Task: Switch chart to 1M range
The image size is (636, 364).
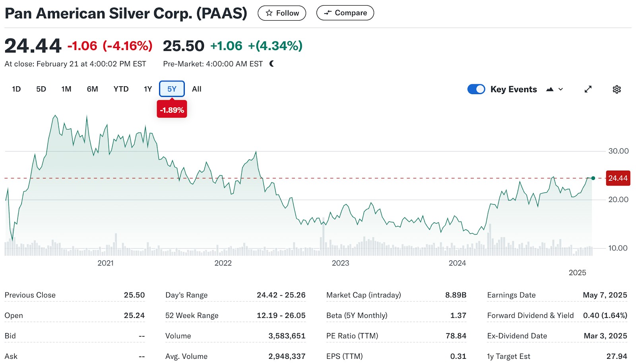Action: point(66,89)
